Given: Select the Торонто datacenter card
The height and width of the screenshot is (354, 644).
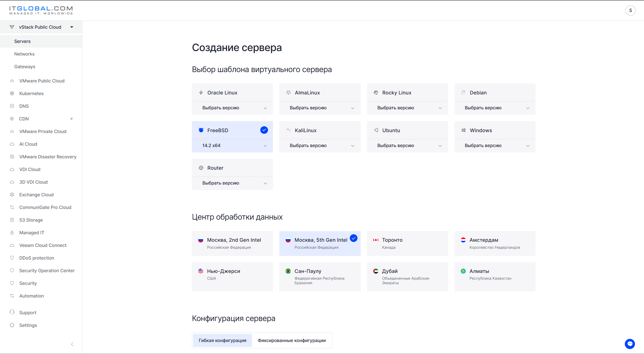Looking at the screenshot, I should (407, 243).
